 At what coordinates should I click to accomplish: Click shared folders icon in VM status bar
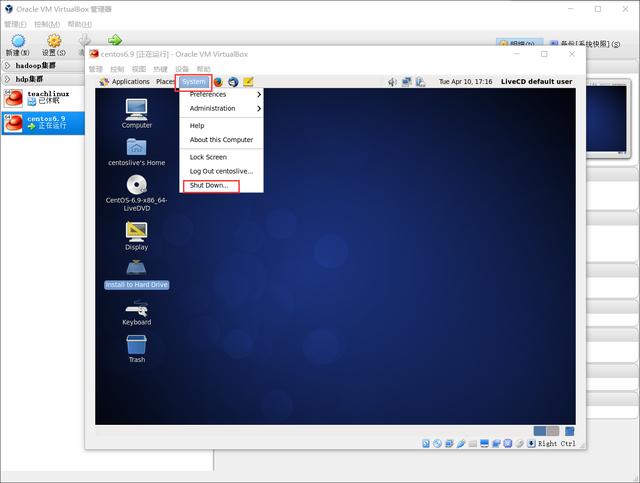[x=473, y=443]
